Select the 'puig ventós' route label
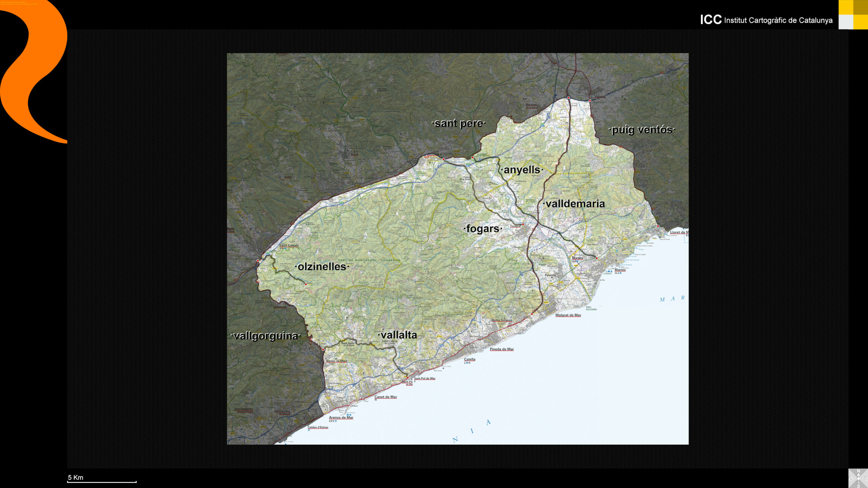The image size is (868, 488). 642,129
